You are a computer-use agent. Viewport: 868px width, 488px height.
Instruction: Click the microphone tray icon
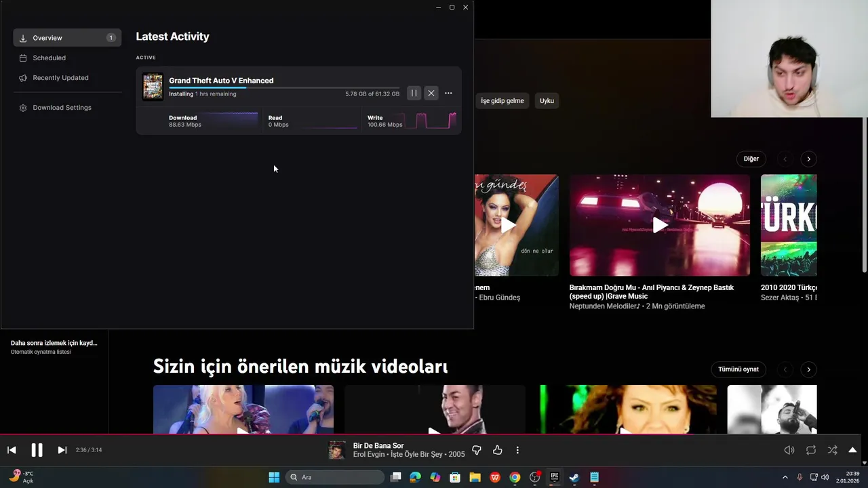coord(800,477)
